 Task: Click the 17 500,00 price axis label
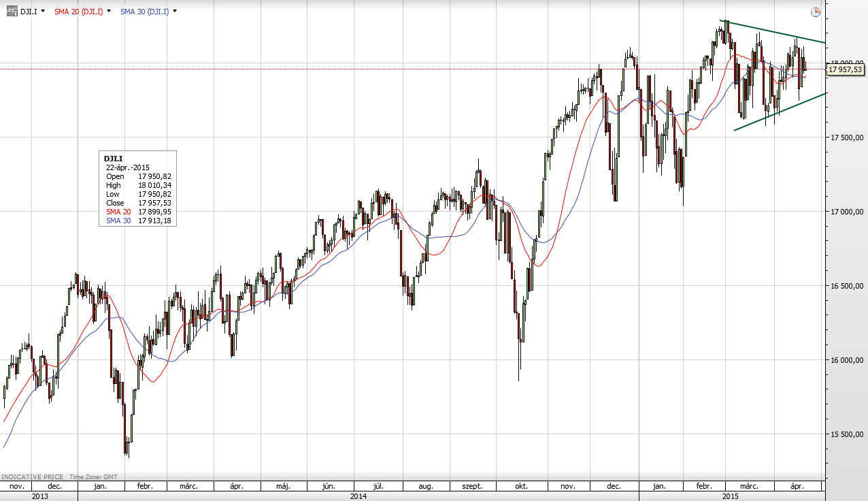(847, 138)
